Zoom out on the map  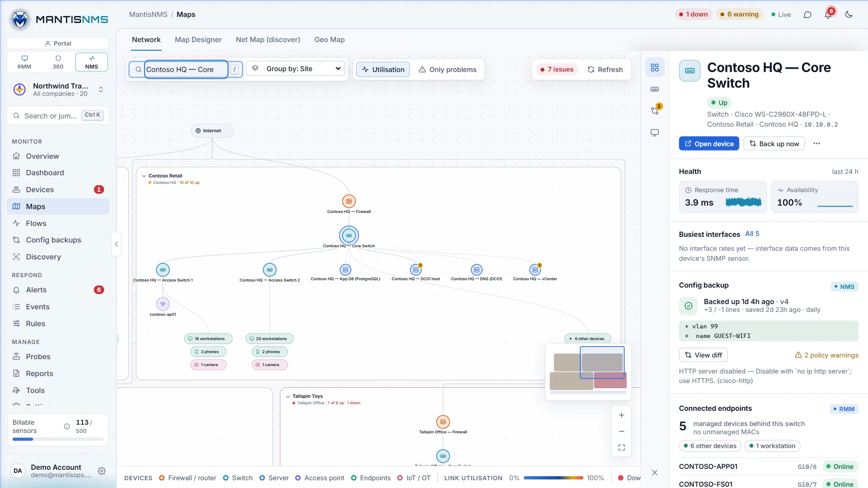tap(621, 431)
